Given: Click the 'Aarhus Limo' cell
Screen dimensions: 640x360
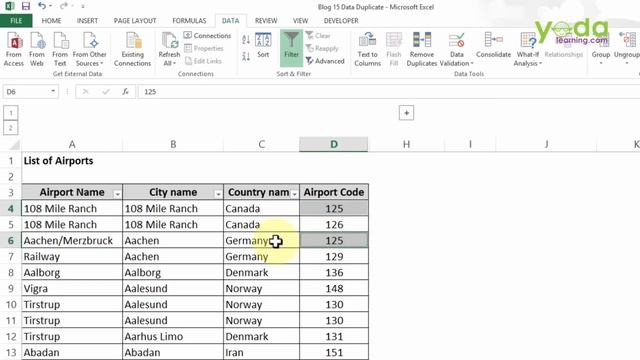Looking at the screenshot, I should [x=173, y=337].
